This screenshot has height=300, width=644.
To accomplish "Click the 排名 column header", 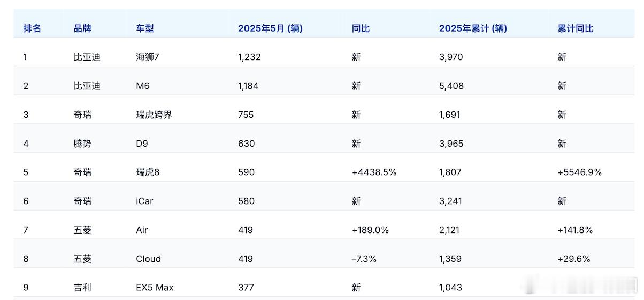I will [x=32, y=28].
